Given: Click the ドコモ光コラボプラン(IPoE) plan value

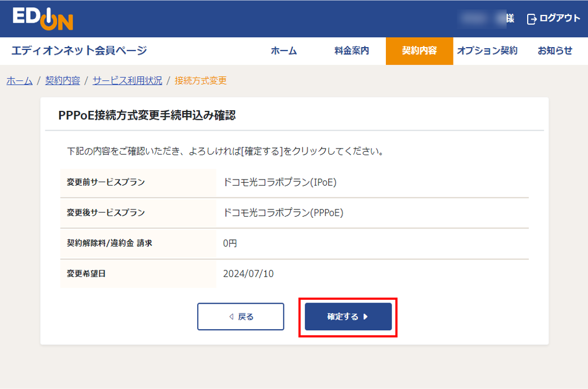Looking at the screenshot, I should click(x=280, y=182).
